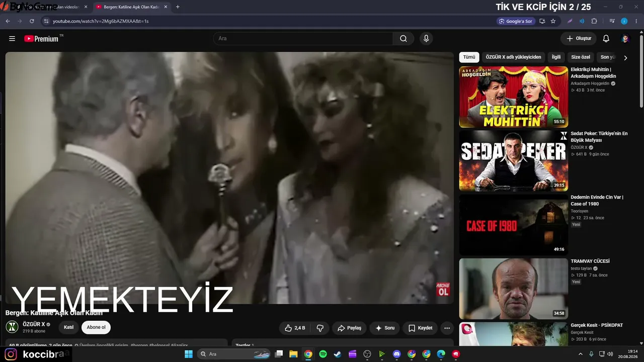This screenshot has width=644, height=362.
Task: Close the Bergen video tab
Action: tap(166, 7)
